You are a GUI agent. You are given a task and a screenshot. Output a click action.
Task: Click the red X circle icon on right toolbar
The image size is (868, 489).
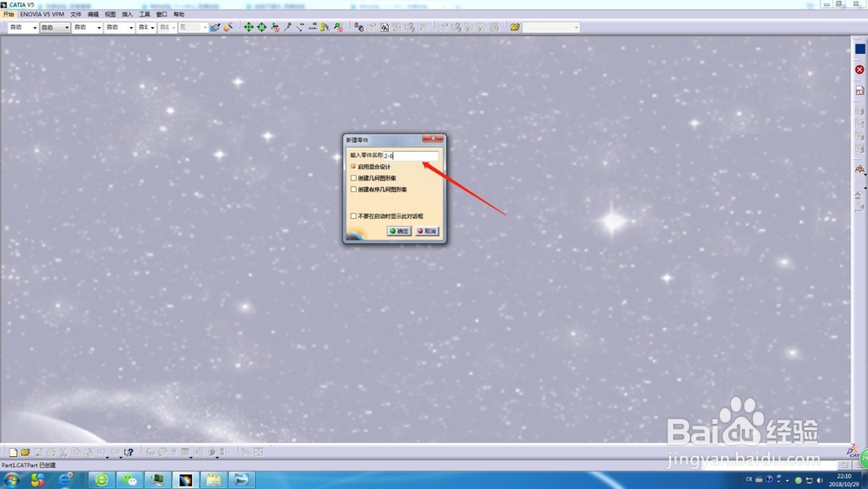(x=859, y=69)
